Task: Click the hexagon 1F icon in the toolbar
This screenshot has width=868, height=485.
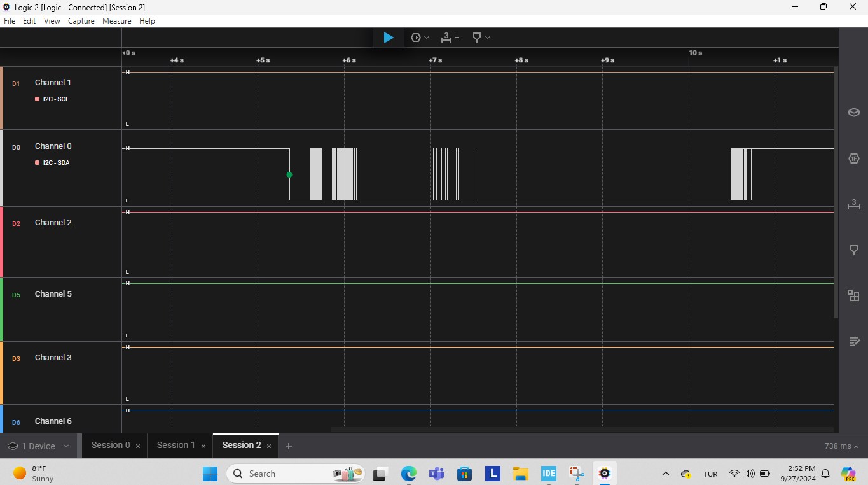Action: (x=416, y=38)
